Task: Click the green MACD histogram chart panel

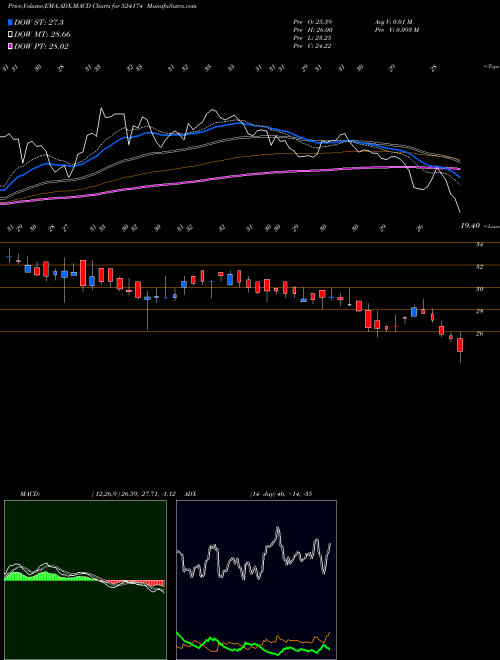Action: pos(85,580)
